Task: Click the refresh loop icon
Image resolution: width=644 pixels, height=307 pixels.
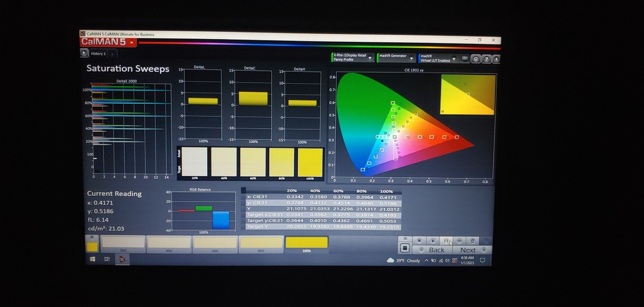Action: point(472,241)
